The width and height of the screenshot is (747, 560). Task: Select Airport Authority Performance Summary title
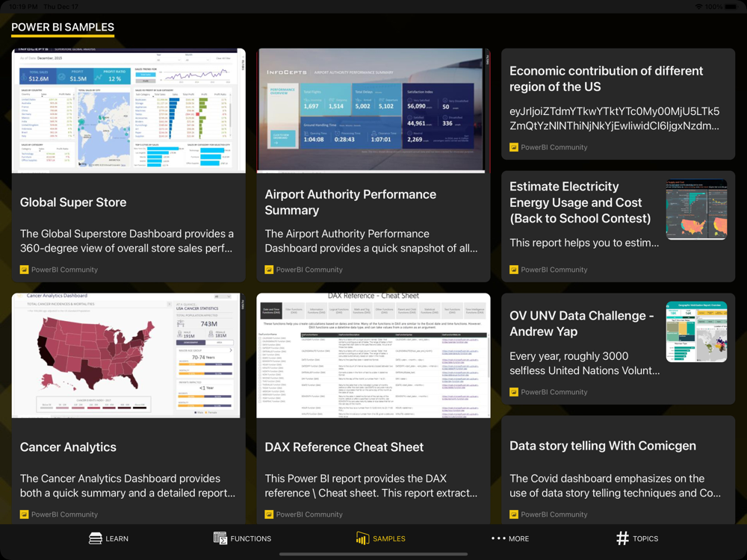point(350,202)
